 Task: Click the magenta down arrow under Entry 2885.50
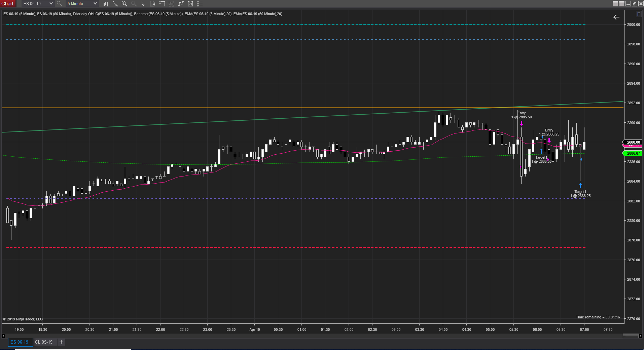pyautogui.click(x=522, y=123)
